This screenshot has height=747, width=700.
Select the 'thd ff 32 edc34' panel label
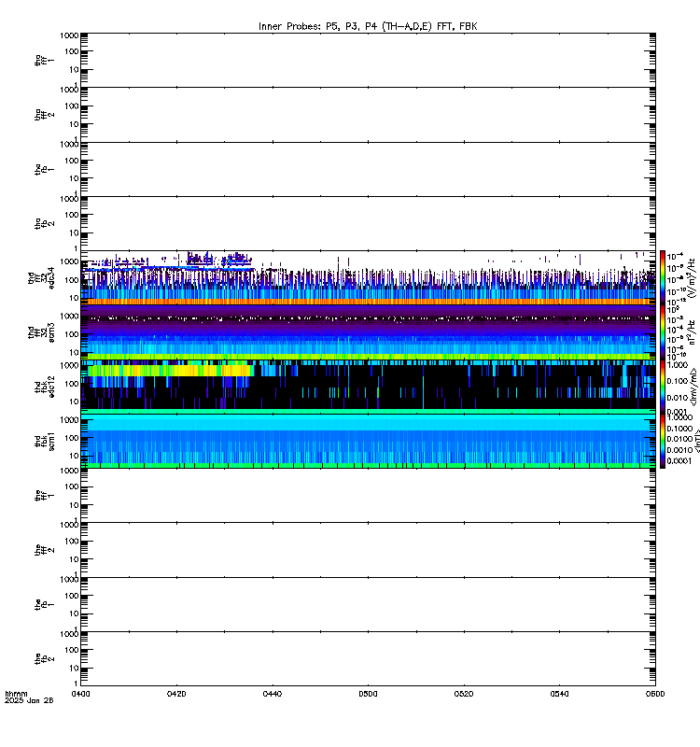coord(41,278)
